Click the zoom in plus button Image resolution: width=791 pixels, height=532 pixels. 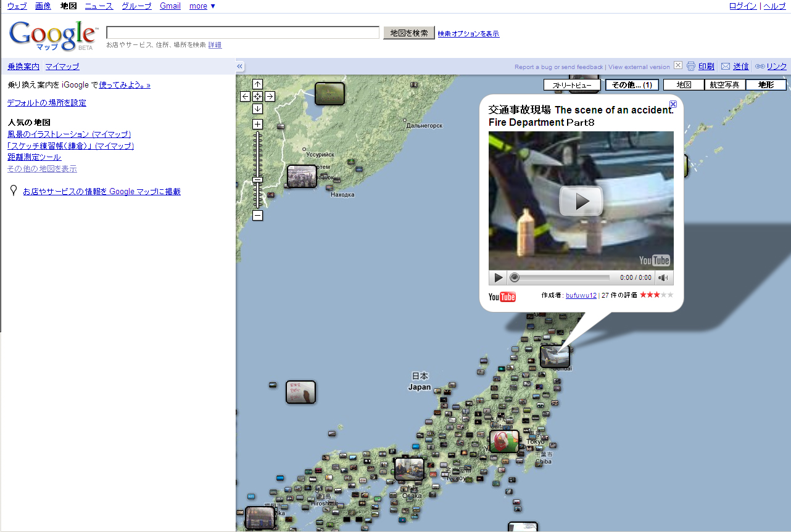(258, 124)
